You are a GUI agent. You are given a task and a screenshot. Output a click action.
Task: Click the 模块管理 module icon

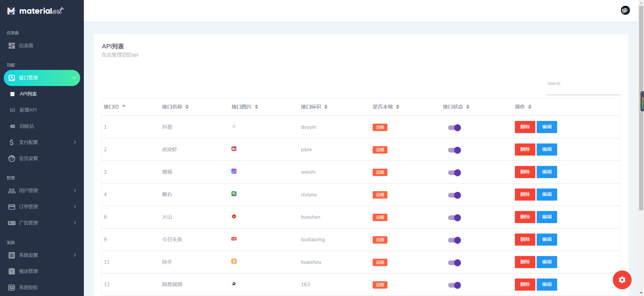[12, 271]
